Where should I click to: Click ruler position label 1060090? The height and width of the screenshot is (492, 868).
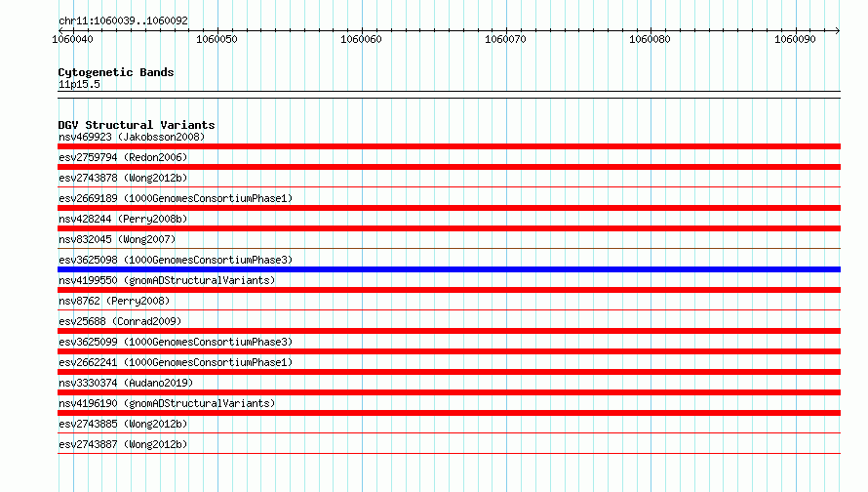[795, 39]
